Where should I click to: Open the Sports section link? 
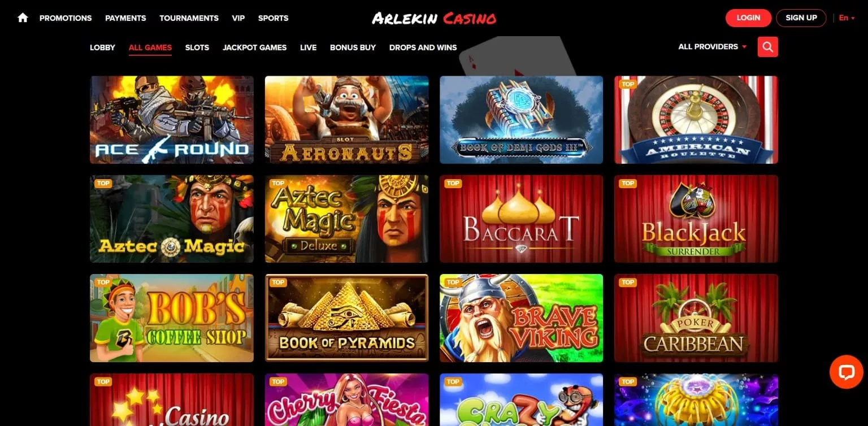point(273,18)
